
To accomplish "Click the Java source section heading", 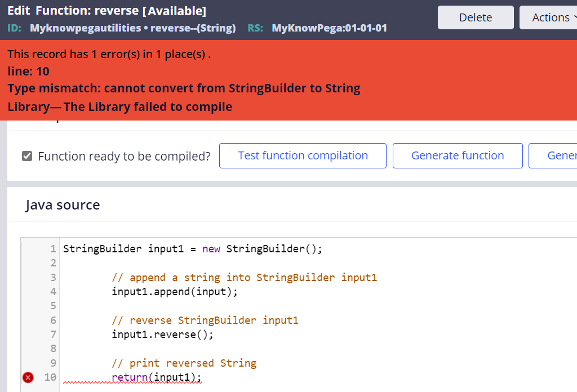I will pyautogui.click(x=63, y=205).
